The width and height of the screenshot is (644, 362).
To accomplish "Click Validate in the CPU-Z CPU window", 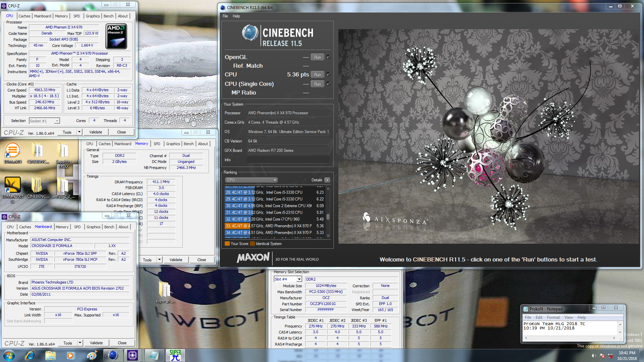I will (96, 132).
